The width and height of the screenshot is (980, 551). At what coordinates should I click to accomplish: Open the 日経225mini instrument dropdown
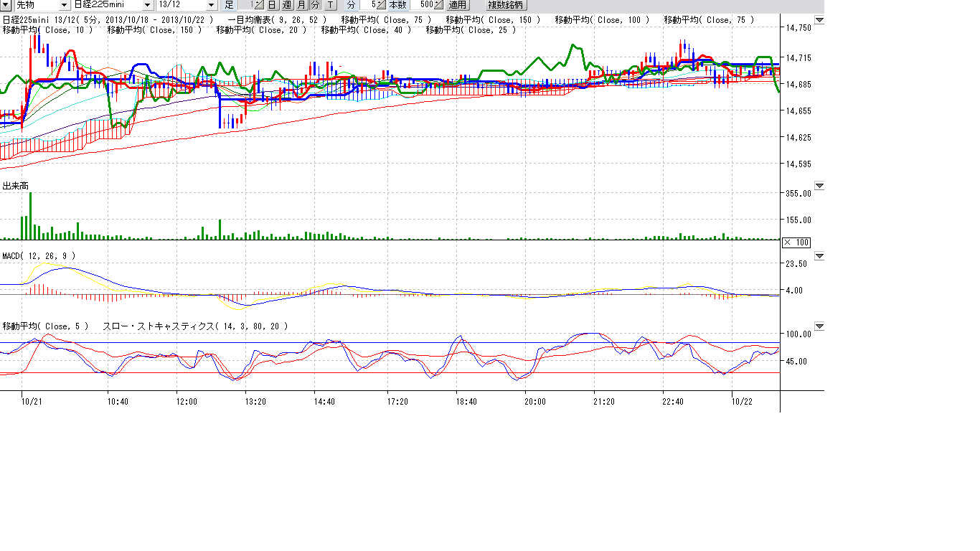coord(147,5)
